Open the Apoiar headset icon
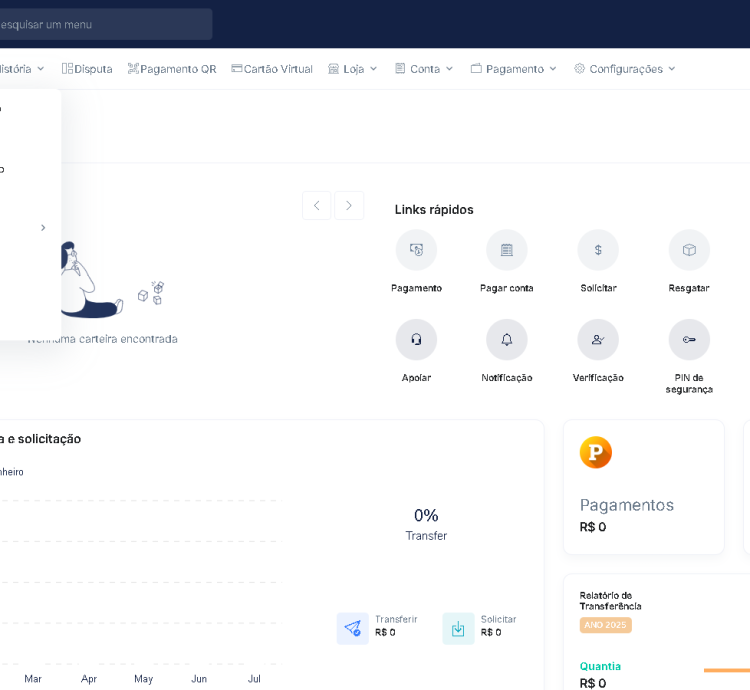 pos(416,340)
